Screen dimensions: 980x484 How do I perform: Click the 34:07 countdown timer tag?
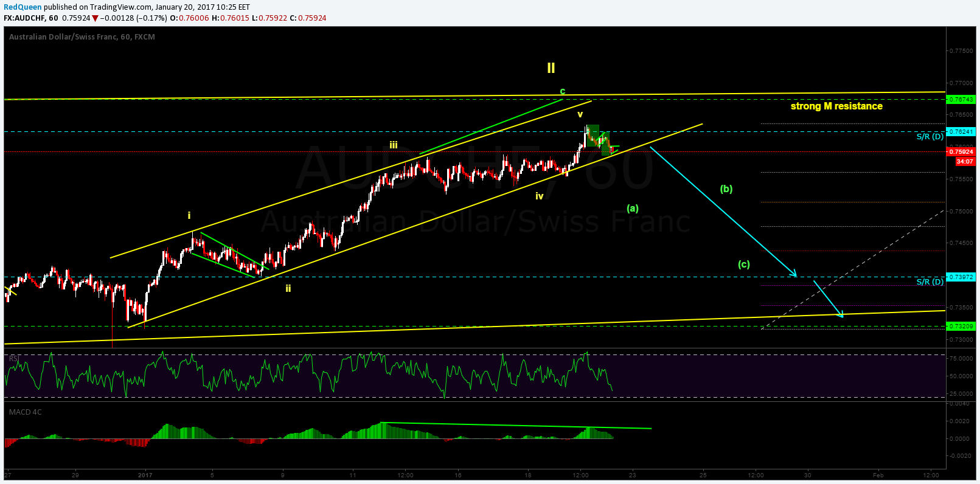click(x=965, y=161)
